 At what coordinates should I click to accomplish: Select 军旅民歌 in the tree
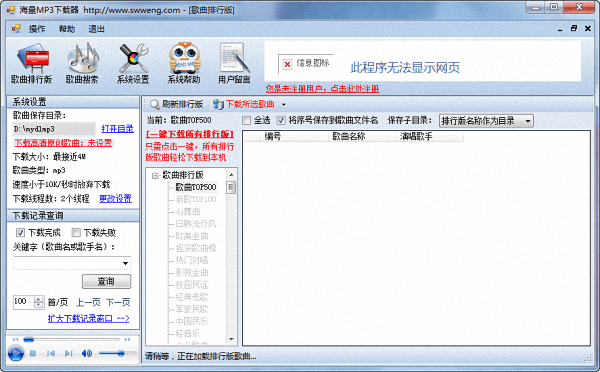192,309
